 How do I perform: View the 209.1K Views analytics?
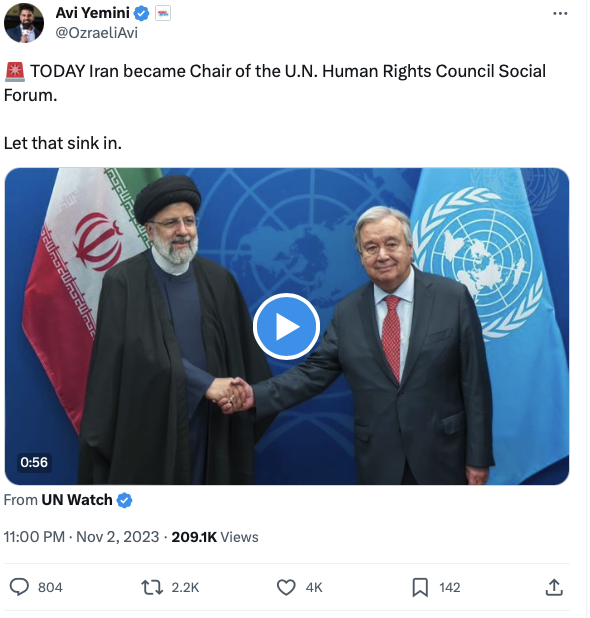point(215,537)
